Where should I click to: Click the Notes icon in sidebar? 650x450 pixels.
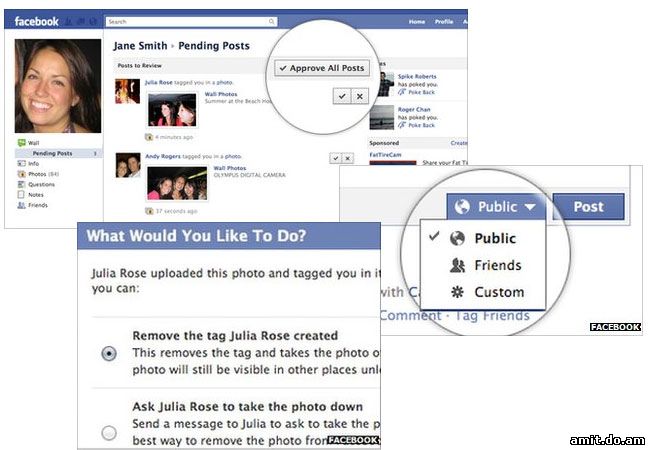click(x=21, y=195)
